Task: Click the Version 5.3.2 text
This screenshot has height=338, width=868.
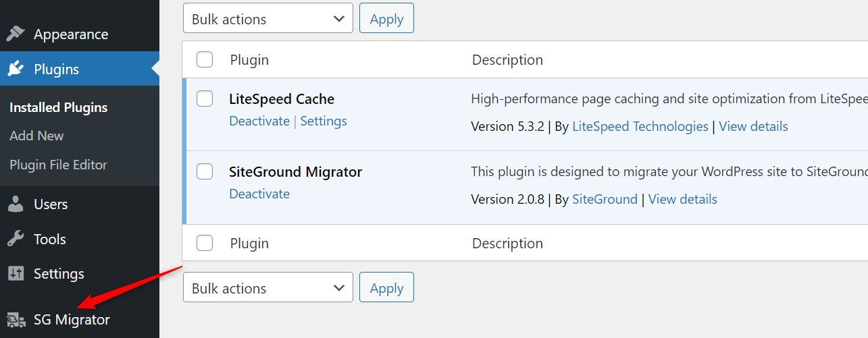Action: coord(507,126)
